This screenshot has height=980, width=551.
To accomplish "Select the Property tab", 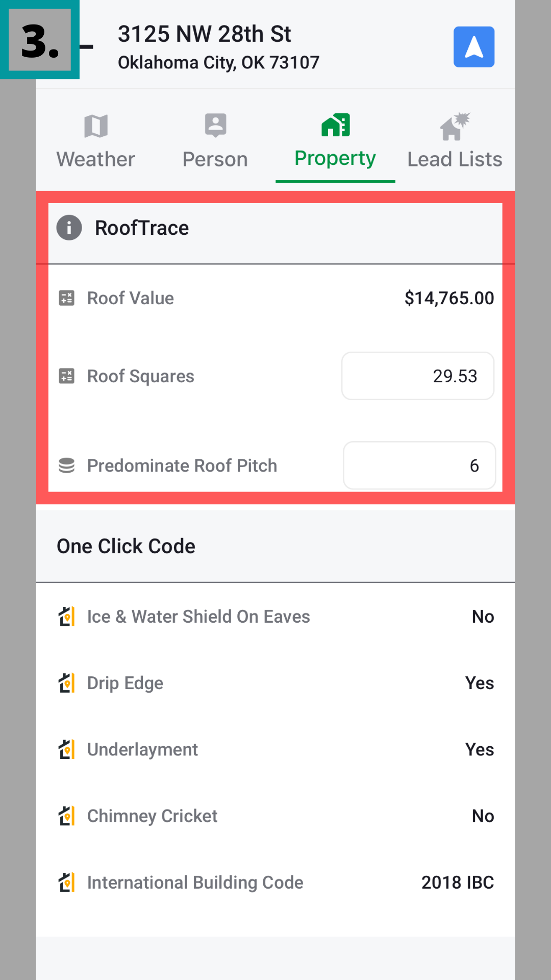I will (335, 141).
